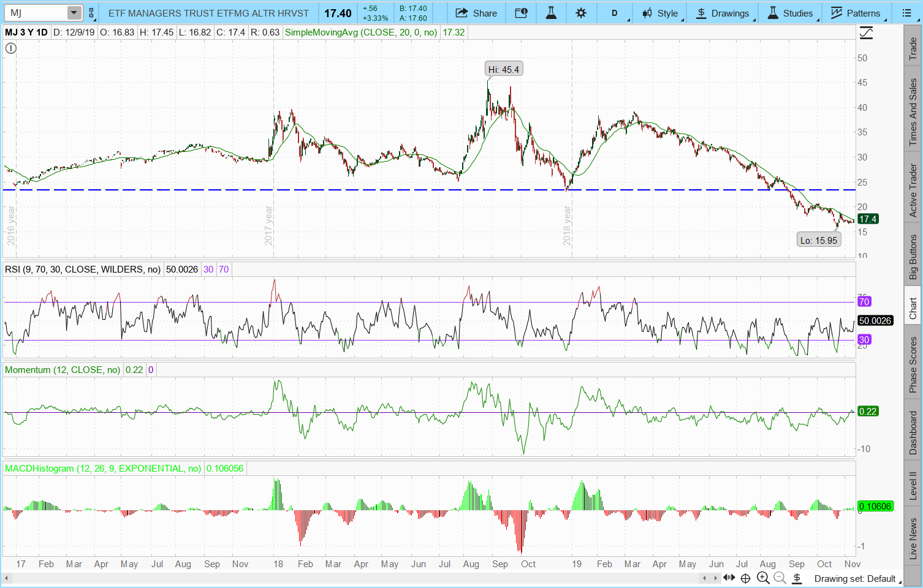Open chart settings gear icon
The image size is (923, 588).
[581, 13]
